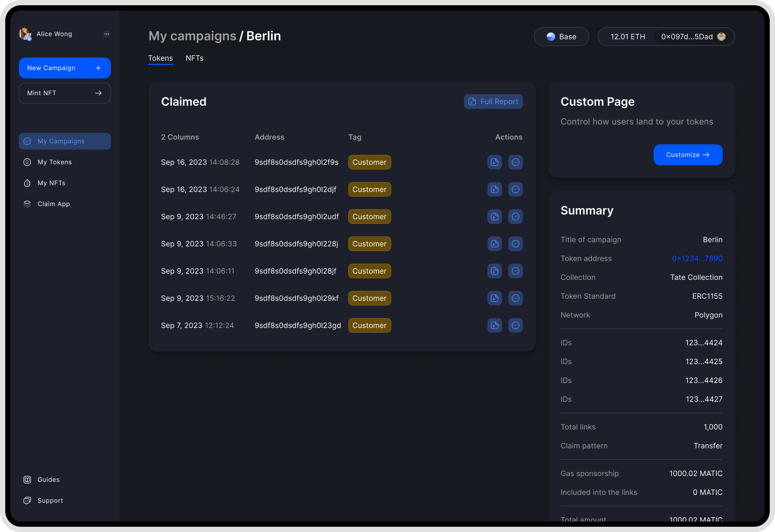Image resolution: width=775 pixels, height=532 pixels.
Task: Open the three-dot menu next to Alice Wong
Action: pyautogui.click(x=106, y=34)
